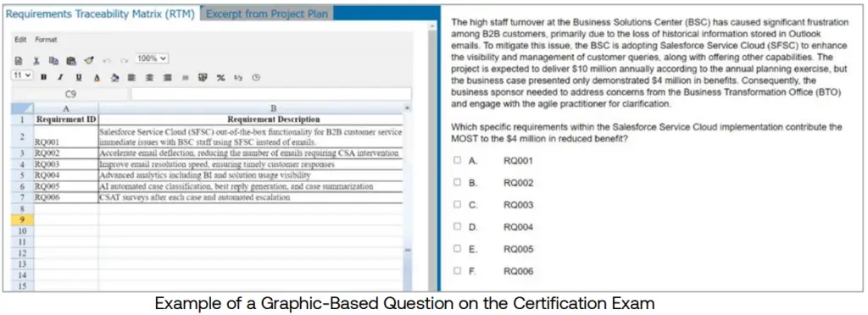Select row 1 header
868x315 pixels.
23,119
